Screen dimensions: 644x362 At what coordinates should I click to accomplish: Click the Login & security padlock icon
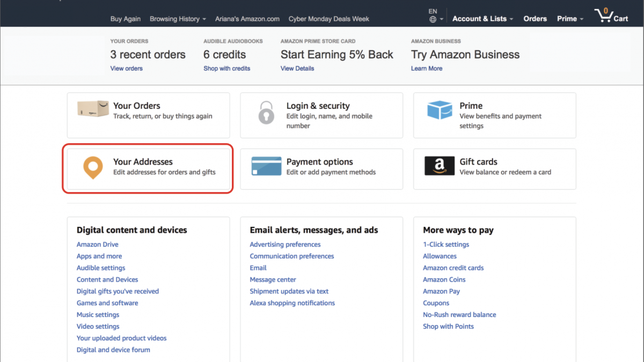click(x=266, y=113)
